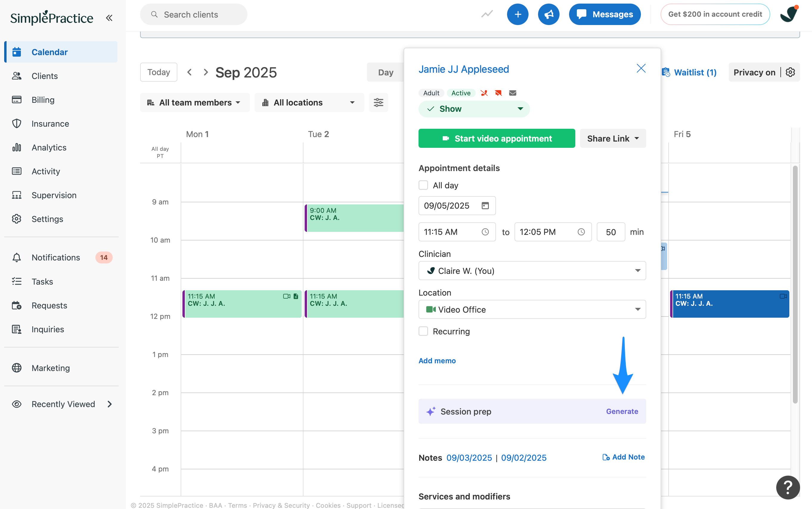Click video icon on Monday 11:15 appointment

pos(286,296)
